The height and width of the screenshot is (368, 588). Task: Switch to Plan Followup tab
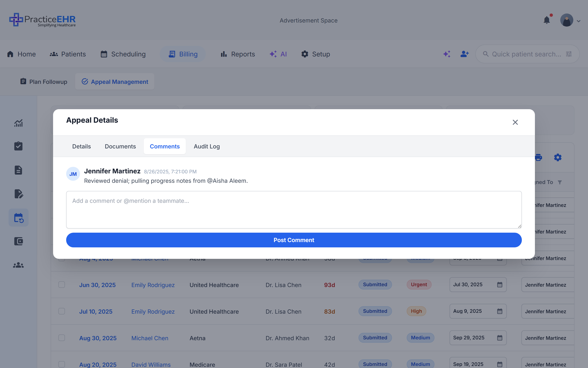[43, 82]
